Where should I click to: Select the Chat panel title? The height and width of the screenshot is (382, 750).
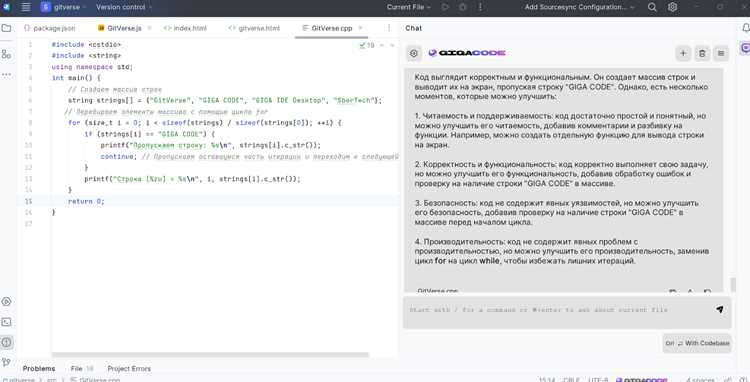(x=414, y=28)
